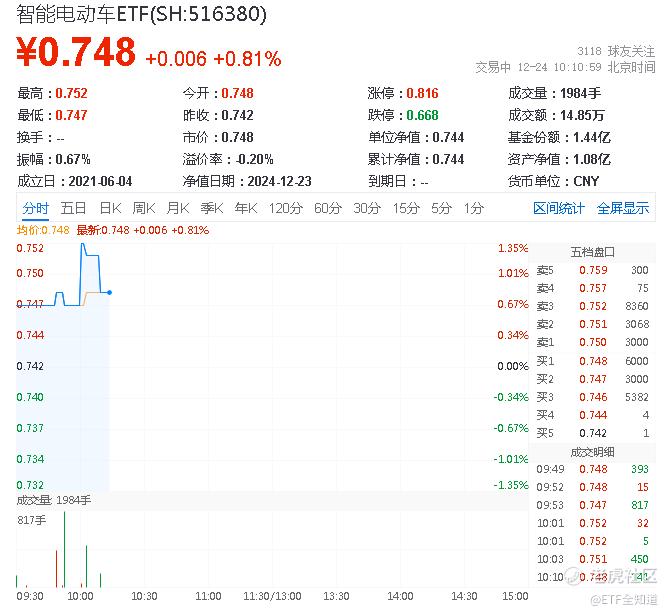Switch to the 120分 chart
The image size is (670, 615).
coord(285,208)
